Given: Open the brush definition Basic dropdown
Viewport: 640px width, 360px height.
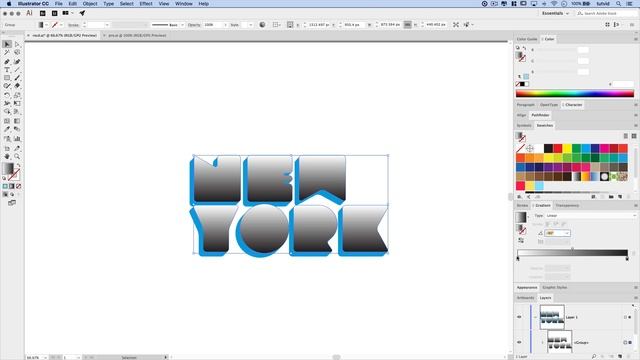Looking at the screenshot, I should pyautogui.click(x=182, y=25).
